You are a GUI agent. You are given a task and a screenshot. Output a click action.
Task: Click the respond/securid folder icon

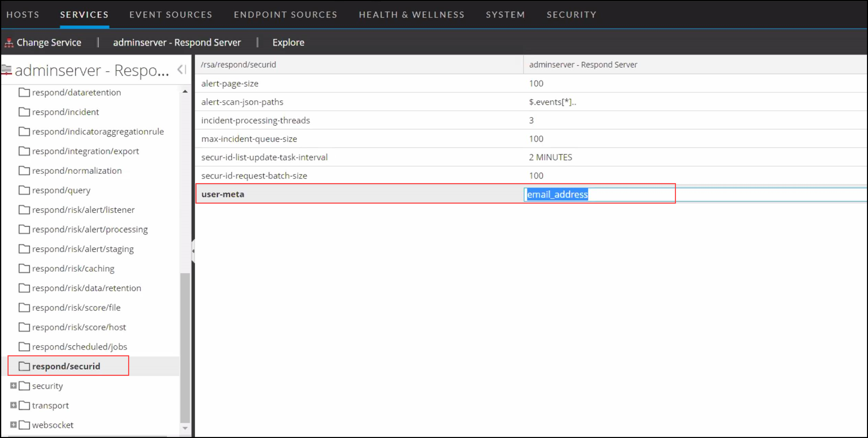[x=24, y=366]
